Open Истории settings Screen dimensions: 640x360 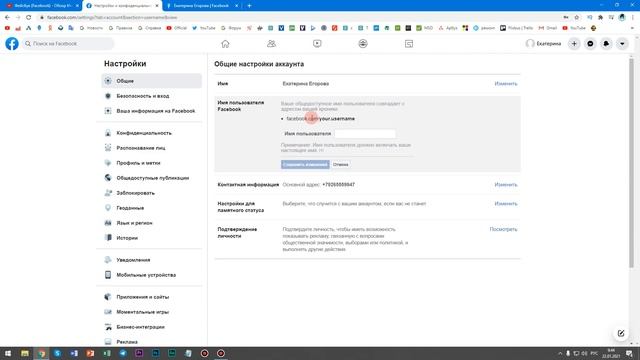point(151,238)
